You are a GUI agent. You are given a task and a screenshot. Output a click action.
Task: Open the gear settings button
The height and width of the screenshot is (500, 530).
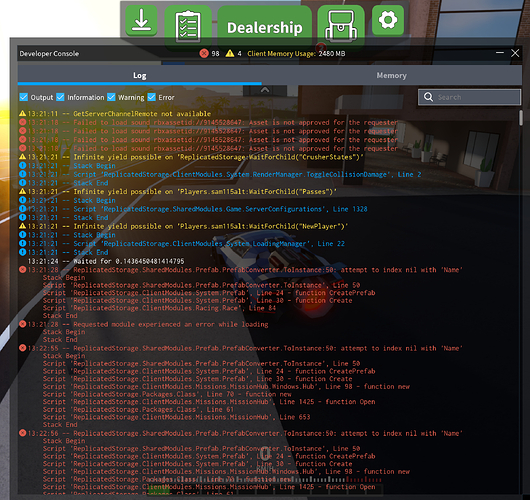(388, 20)
